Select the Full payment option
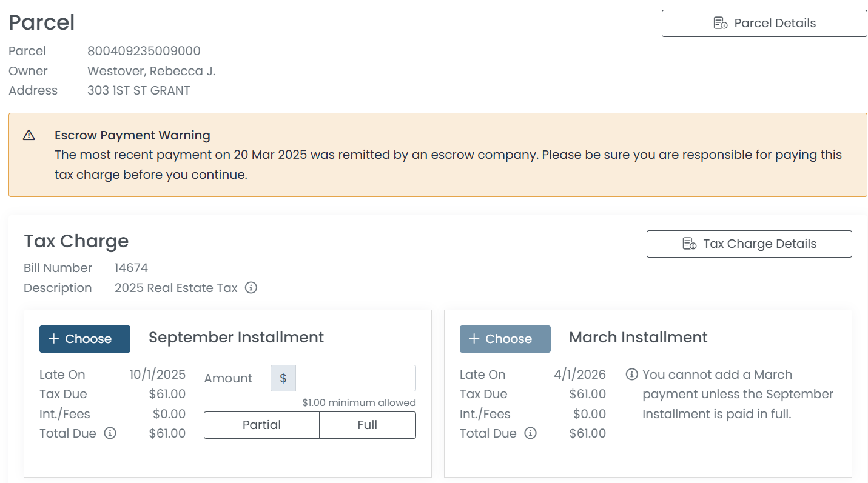868x483 pixels. (367, 425)
